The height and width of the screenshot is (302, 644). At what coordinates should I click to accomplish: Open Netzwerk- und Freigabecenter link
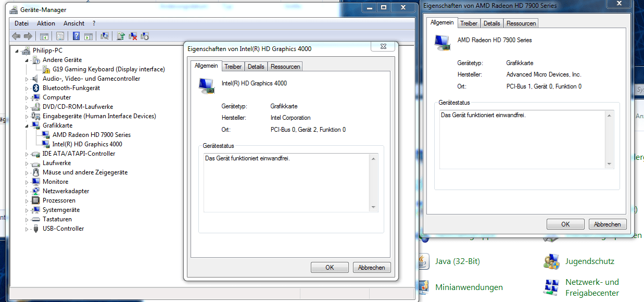click(592, 287)
